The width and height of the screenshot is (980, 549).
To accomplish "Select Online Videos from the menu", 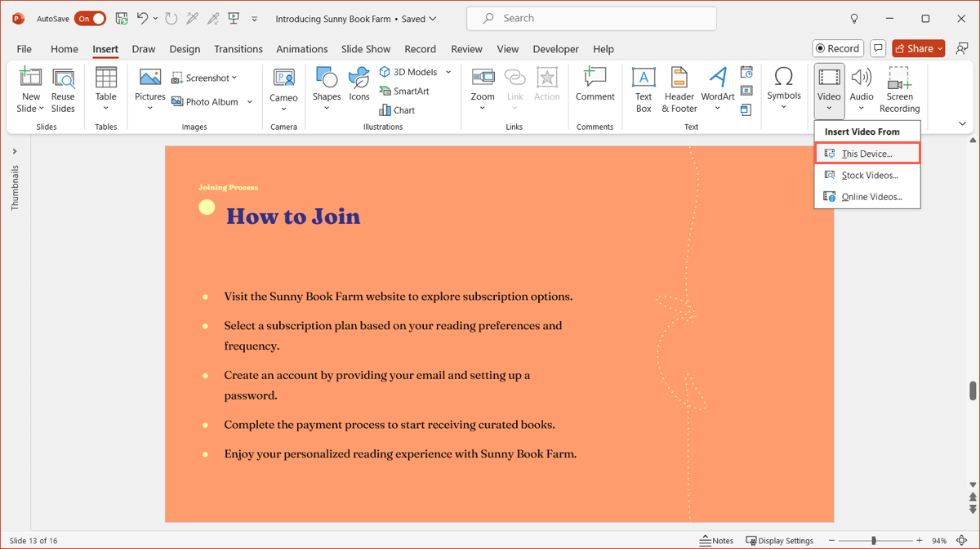I will click(x=867, y=197).
